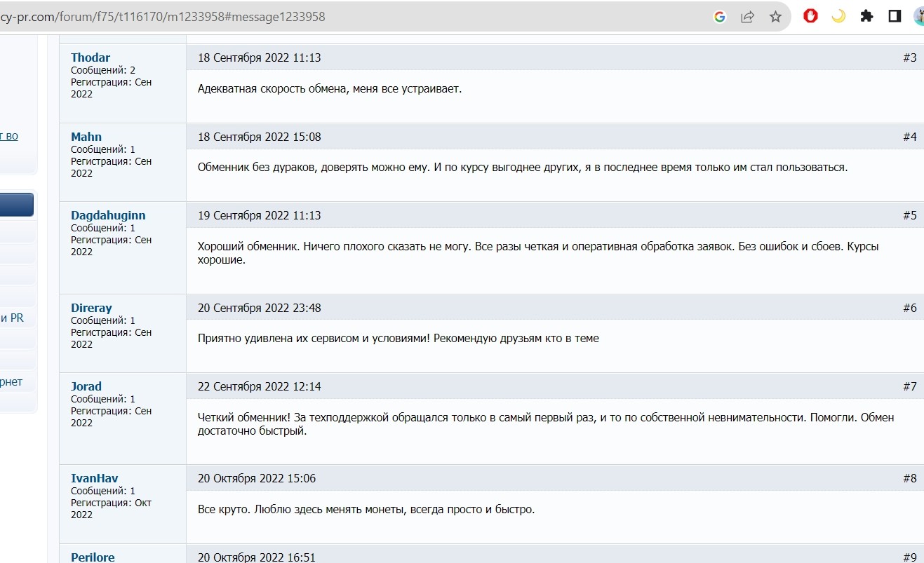Viewport: 924px width, 563px height.
Task: Open the browser profile avatar
Action: (919, 16)
